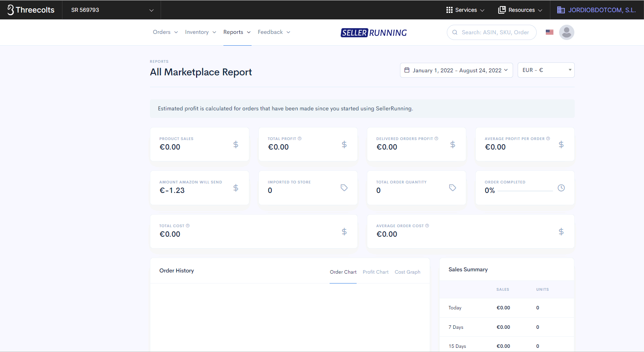The width and height of the screenshot is (644, 352).
Task: Click the Order Completed 0% value
Action: point(490,191)
